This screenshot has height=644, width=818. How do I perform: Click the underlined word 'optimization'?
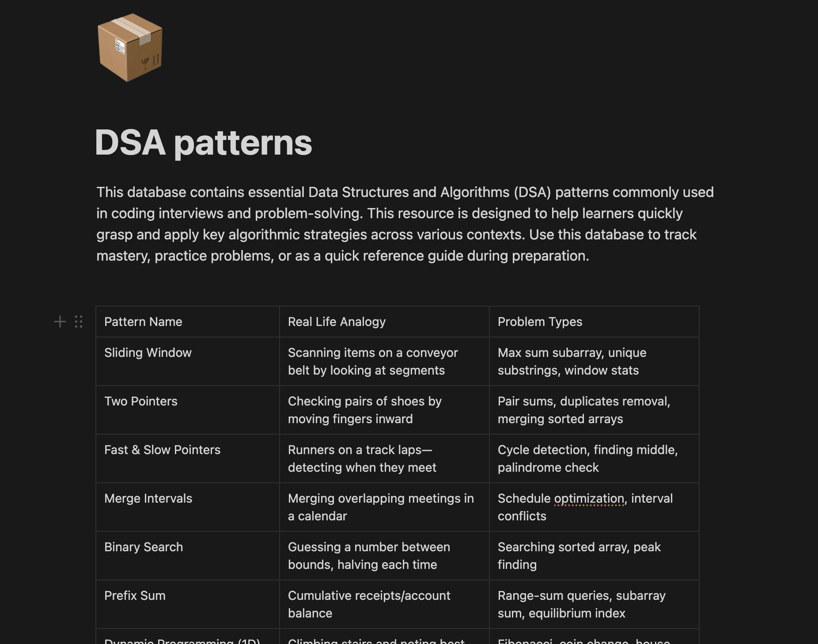coord(589,498)
